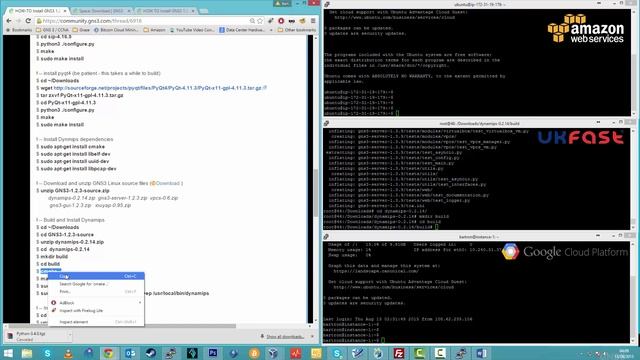This screenshot has height=360, width=640.
Task: Select Inspect with Firebug Lite entry
Action: pyautogui.click(x=96, y=311)
